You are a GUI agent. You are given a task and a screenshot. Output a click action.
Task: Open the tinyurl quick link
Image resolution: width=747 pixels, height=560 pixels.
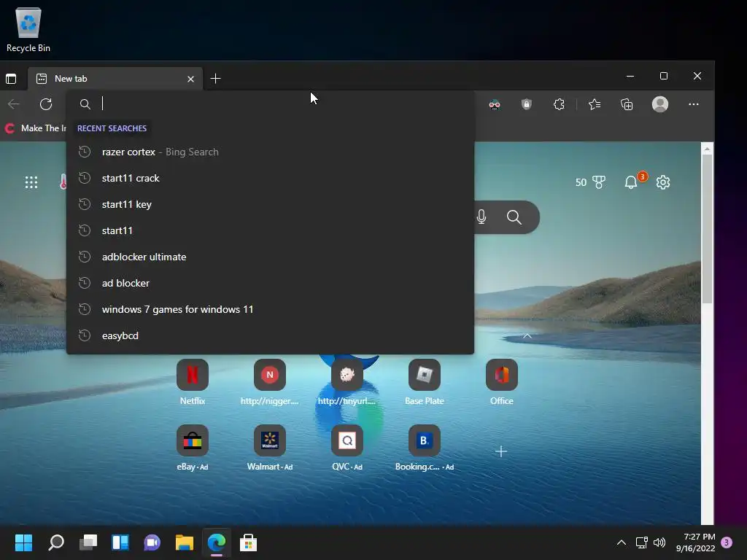347,382
